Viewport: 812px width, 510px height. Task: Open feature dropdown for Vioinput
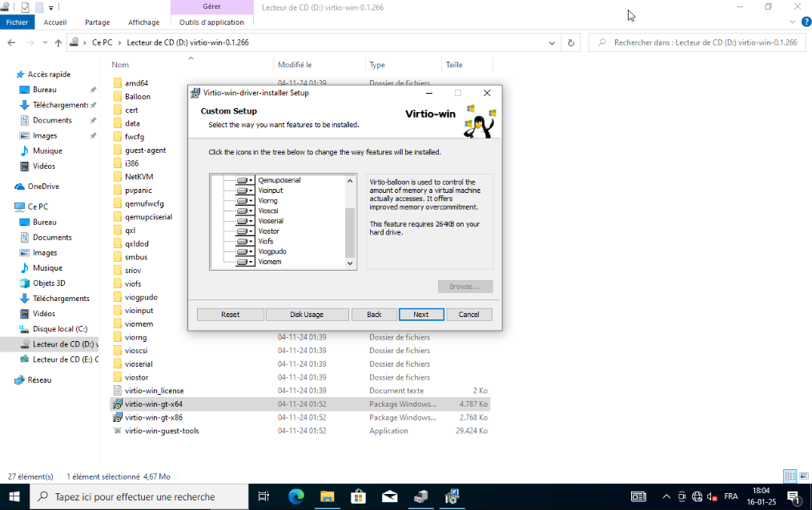[x=245, y=191]
